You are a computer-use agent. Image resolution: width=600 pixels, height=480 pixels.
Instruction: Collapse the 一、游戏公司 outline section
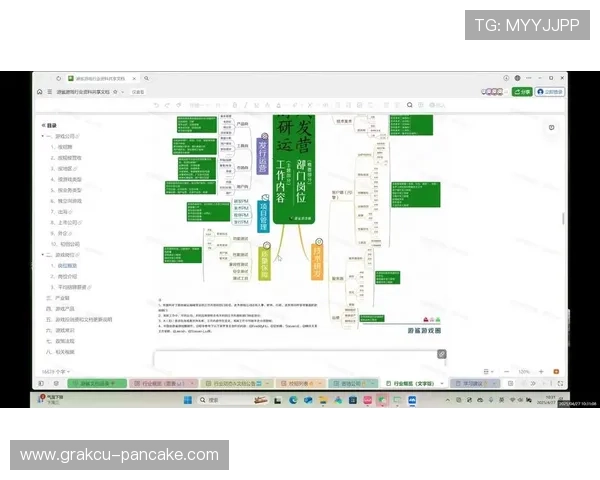pyautogui.click(x=42, y=136)
